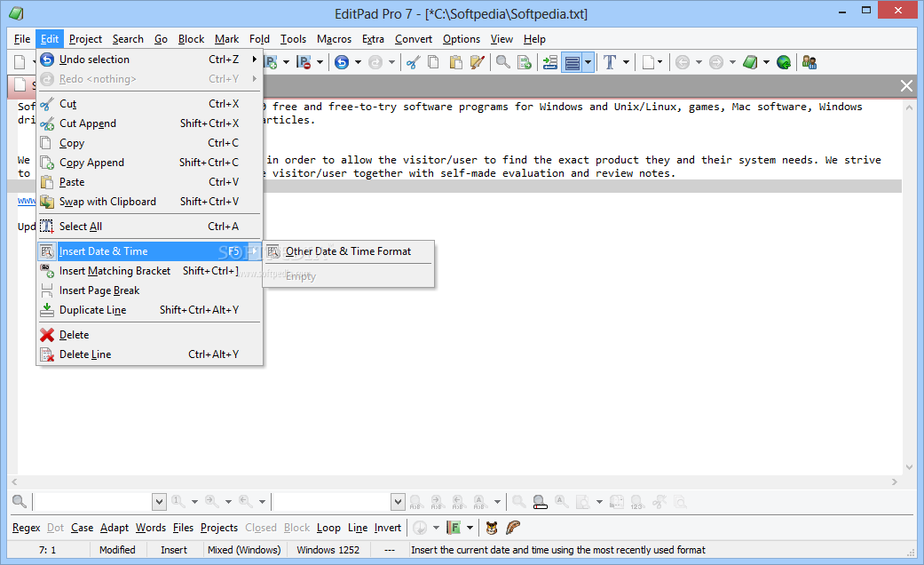The image size is (924, 565).
Task: Click the owl RegexBuddy icon
Action: tap(492, 528)
